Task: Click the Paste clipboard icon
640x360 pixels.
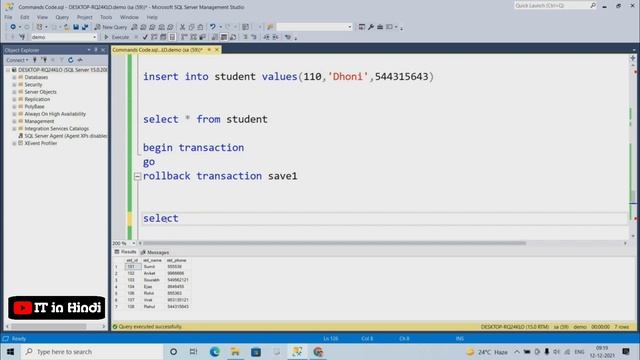Action: pos(200,27)
